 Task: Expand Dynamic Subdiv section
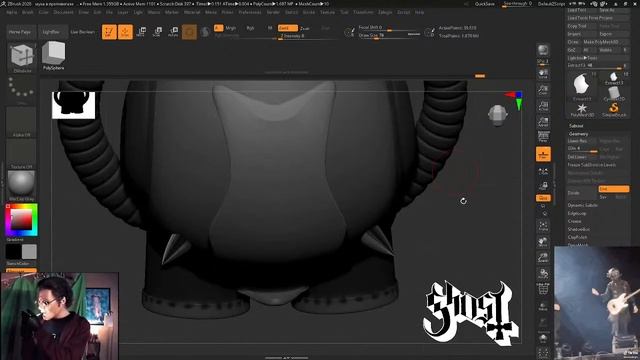tap(582, 205)
